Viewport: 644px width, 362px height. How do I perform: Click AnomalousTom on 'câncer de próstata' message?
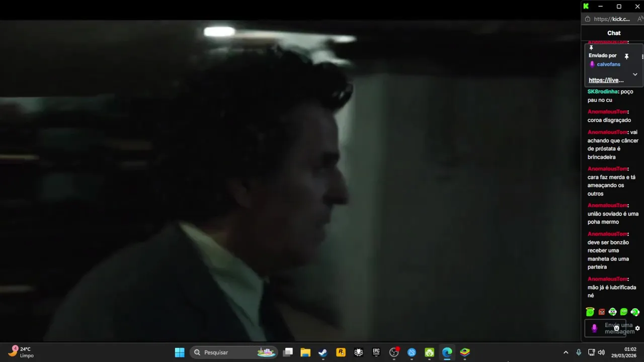[607, 132]
